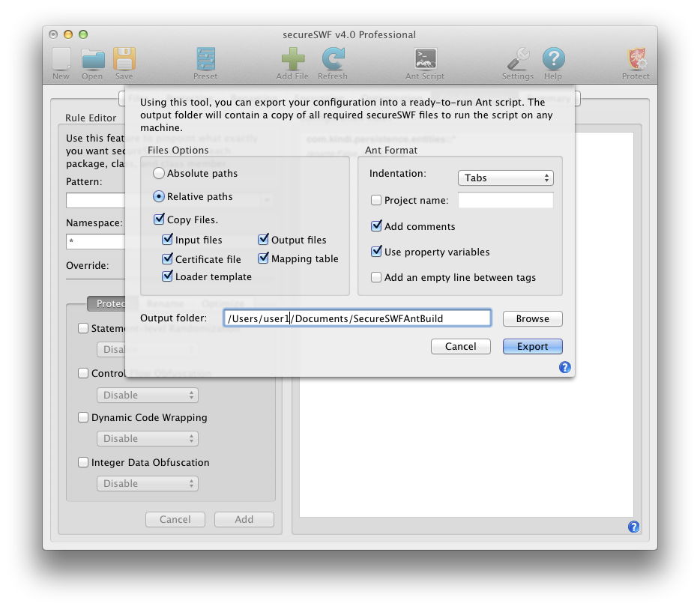Click the Output folder path field

(357, 318)
